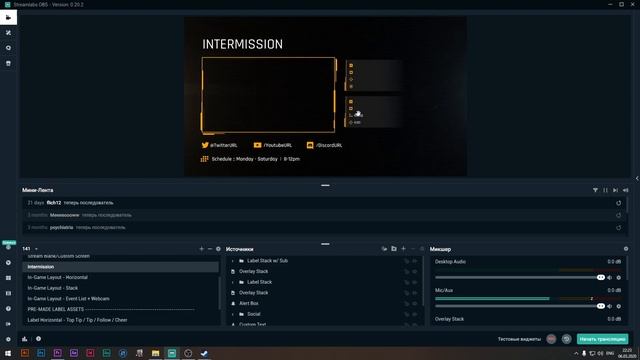Filter events in Мини-Лента with funnel icon
Image resolution: width=640 pixels, height=360 pixels.
[595, 190]
